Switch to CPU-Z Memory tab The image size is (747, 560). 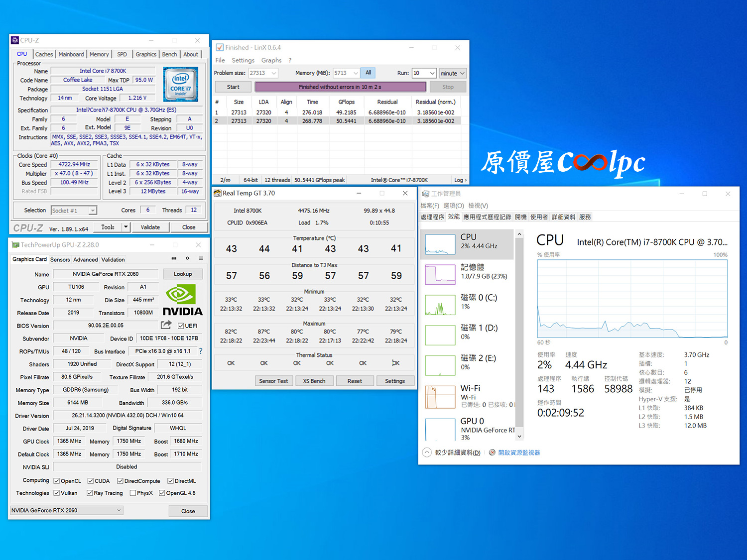coord(99,54)
